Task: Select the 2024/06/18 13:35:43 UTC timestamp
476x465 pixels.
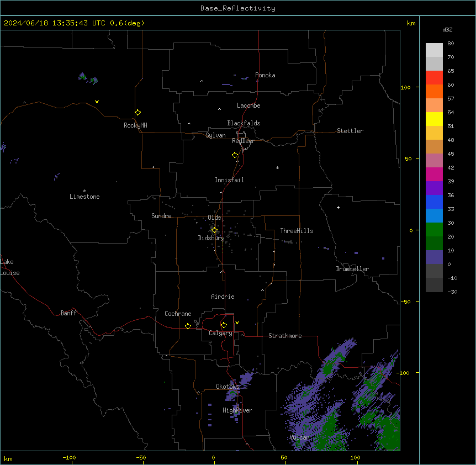Action: point(55,23)
